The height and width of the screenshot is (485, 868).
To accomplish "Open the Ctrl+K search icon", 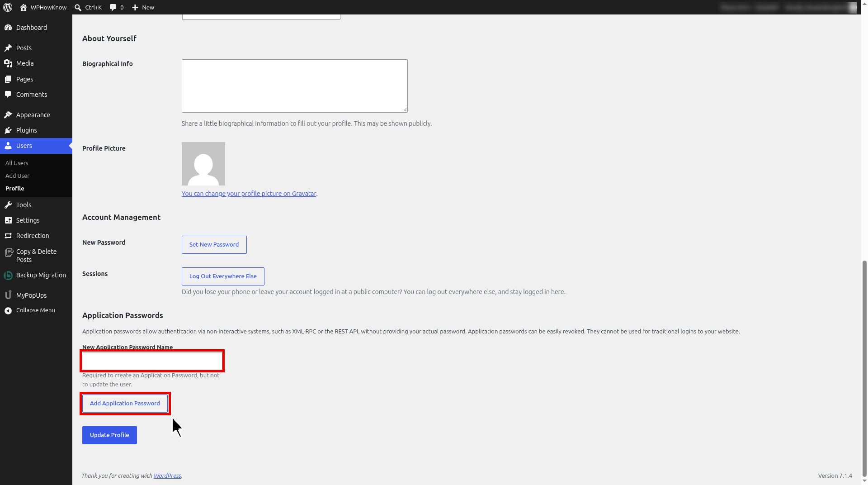I will (78, 7).
